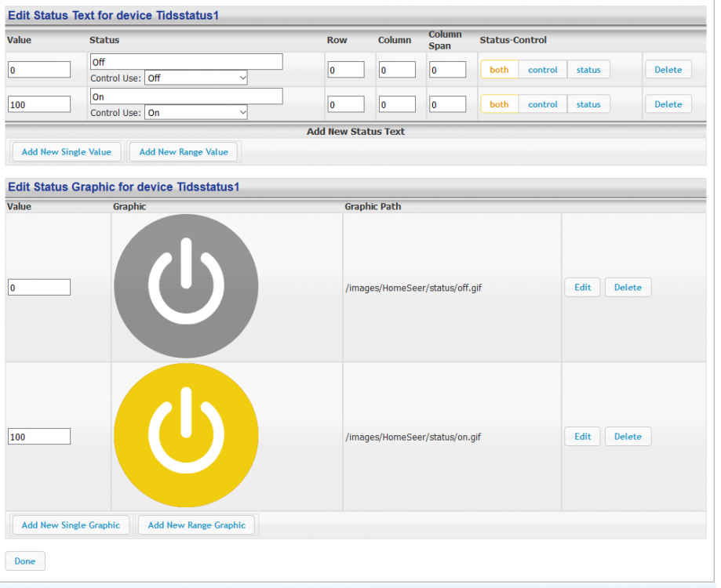Viewport: 721px width, 588px height.
Task: Delete the on.gif graphic entry
Action: [x=628, y=437]
